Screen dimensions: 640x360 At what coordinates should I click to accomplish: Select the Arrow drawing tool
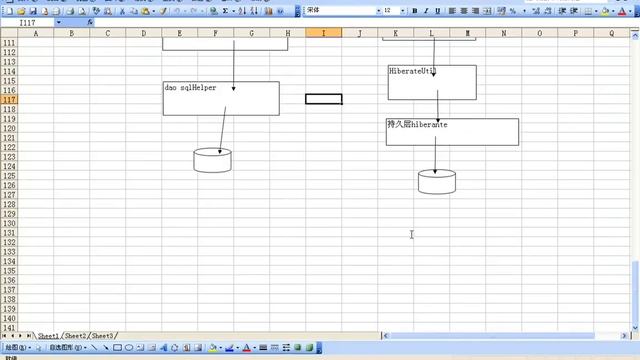tap(106, 348)
